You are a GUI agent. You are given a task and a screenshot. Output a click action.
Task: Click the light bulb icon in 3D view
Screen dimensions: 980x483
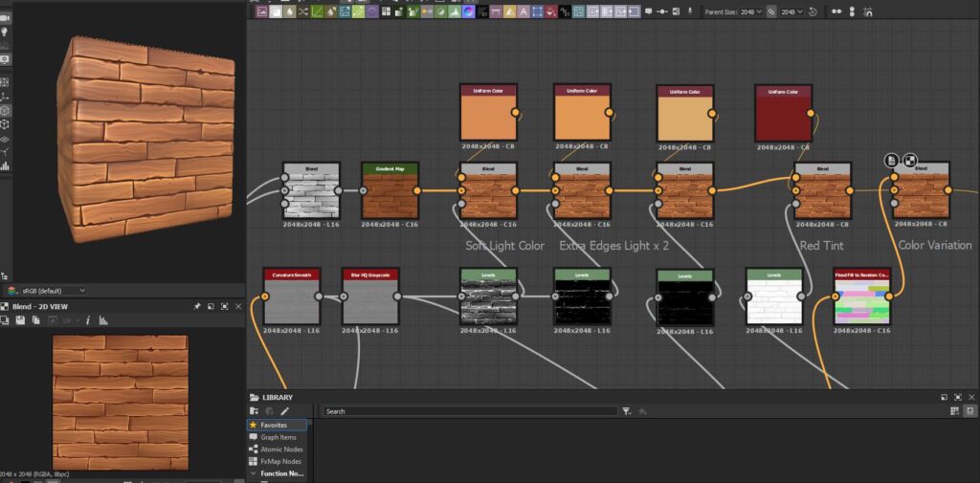pos(6,33)
